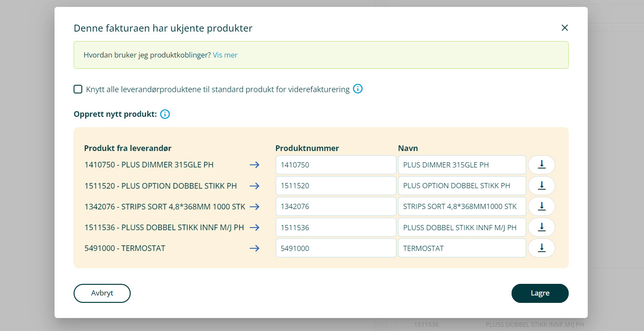Open info icon beside Opprett nytt produkt

click(165, 114)
